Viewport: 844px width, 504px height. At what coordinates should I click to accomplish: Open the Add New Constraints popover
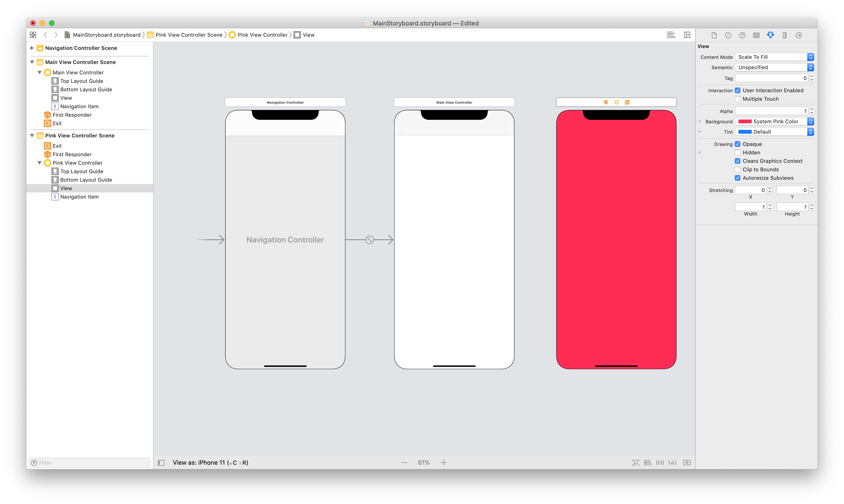(x=660, y=462)
